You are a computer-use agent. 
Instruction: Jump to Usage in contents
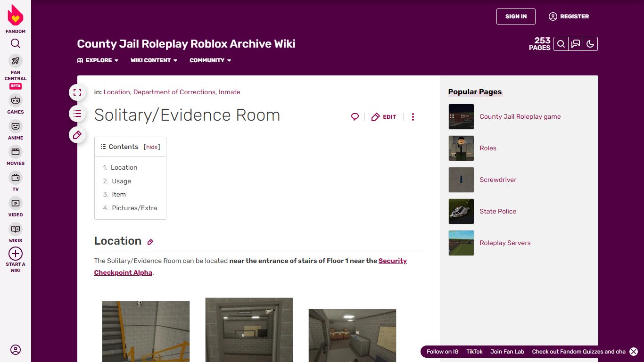(x=122, y=181)
